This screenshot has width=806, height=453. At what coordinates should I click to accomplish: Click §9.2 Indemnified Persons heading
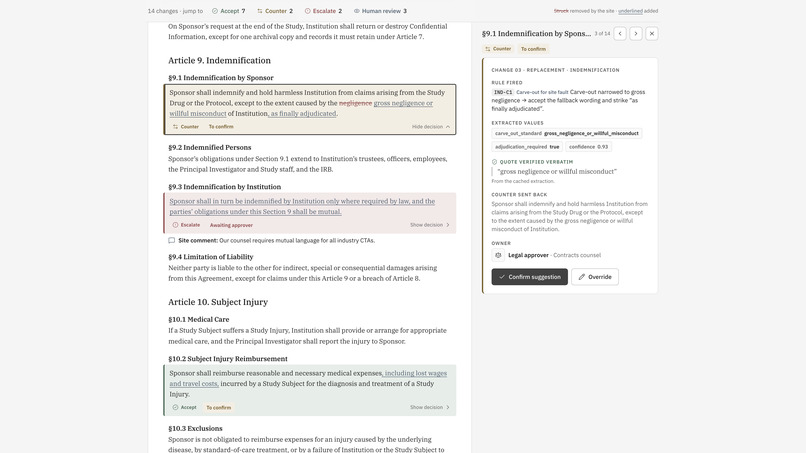[210, 147]
